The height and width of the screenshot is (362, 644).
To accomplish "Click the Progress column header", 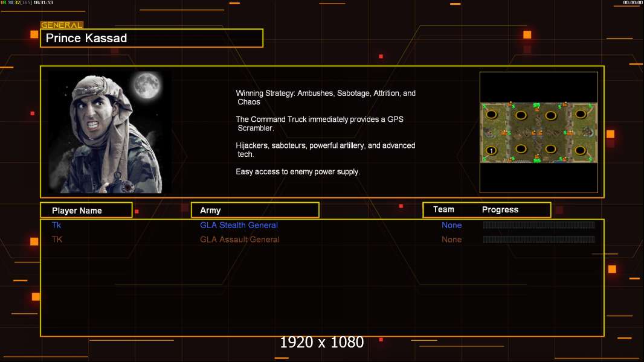I will (500, 209).
